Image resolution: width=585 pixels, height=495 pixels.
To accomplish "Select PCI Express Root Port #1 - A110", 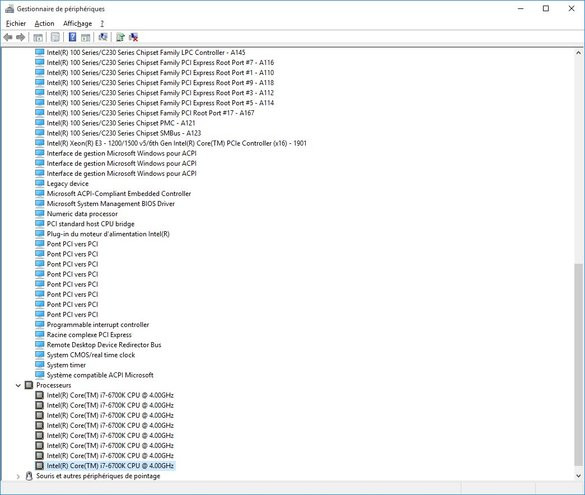I will coord(160,73).
